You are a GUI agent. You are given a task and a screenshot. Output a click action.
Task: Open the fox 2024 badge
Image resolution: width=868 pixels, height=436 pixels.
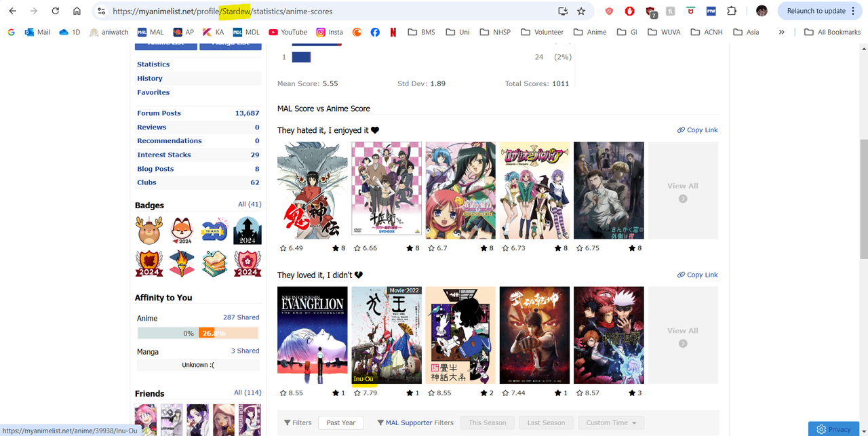[182, 231]
